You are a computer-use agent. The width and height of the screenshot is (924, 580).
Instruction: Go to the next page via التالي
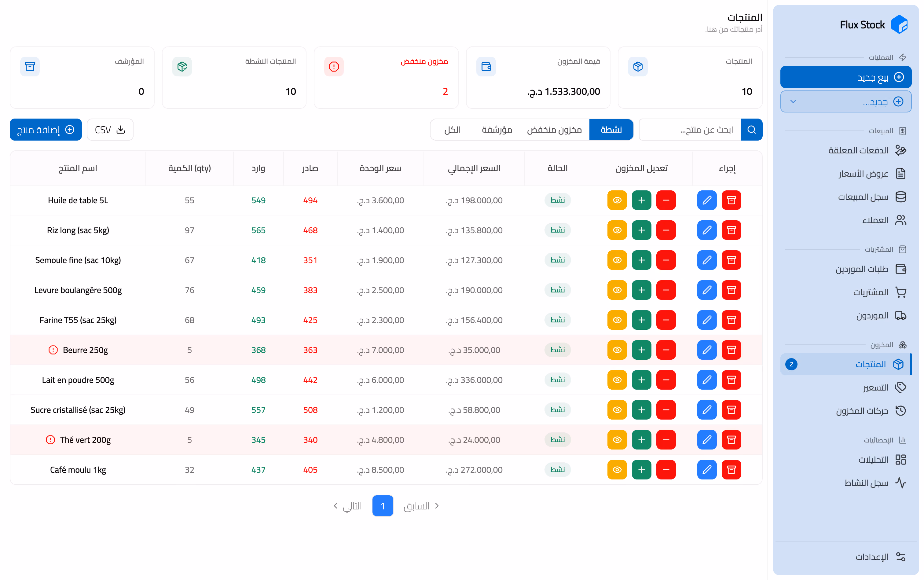pyautogui.click(x=347, y=506)
